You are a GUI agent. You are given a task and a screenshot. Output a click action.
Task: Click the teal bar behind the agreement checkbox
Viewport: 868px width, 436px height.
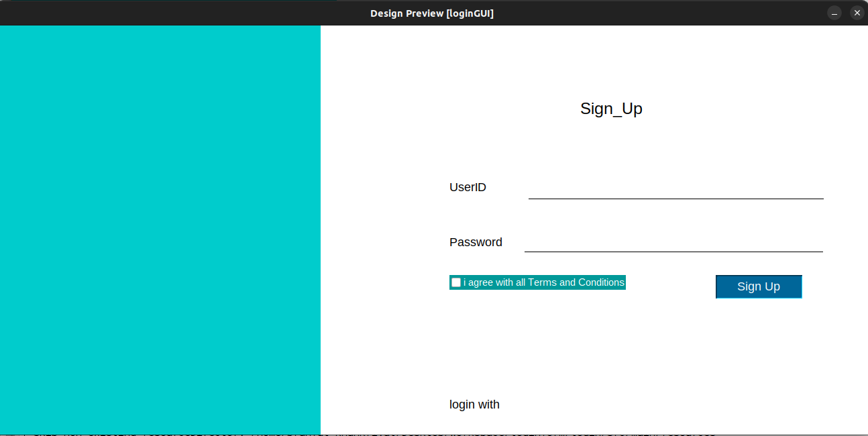[620, 282]
